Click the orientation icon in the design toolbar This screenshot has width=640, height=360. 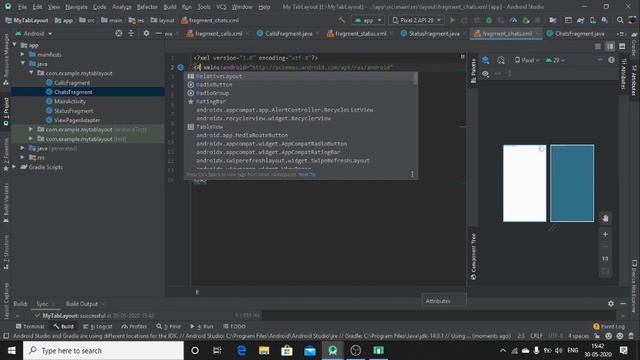coord(501,60)
